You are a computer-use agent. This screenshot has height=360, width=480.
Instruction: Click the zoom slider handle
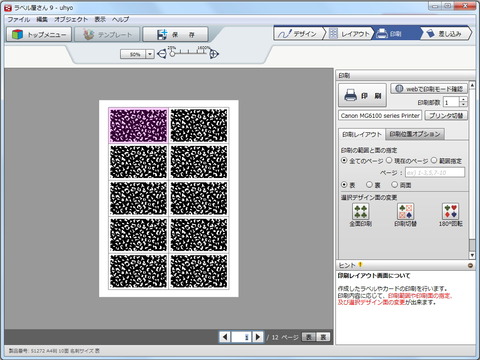click(172, 53)
